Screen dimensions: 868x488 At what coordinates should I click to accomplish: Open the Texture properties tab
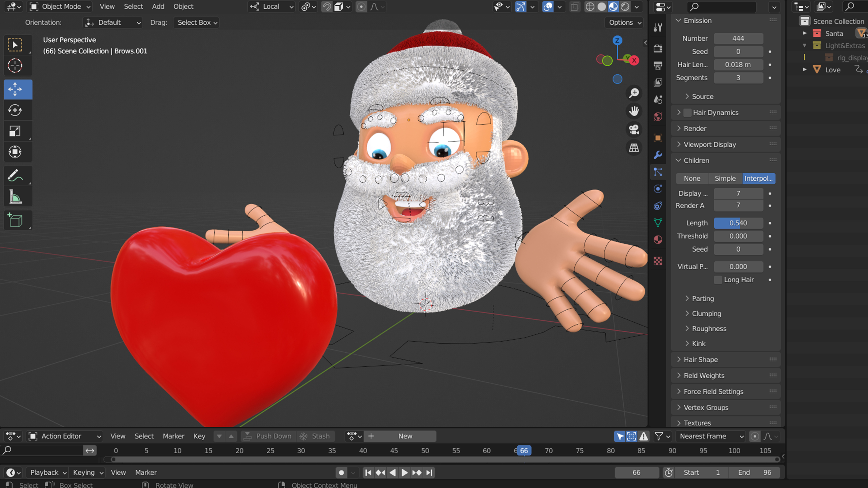pyautogui.click(x=658, y=261)
